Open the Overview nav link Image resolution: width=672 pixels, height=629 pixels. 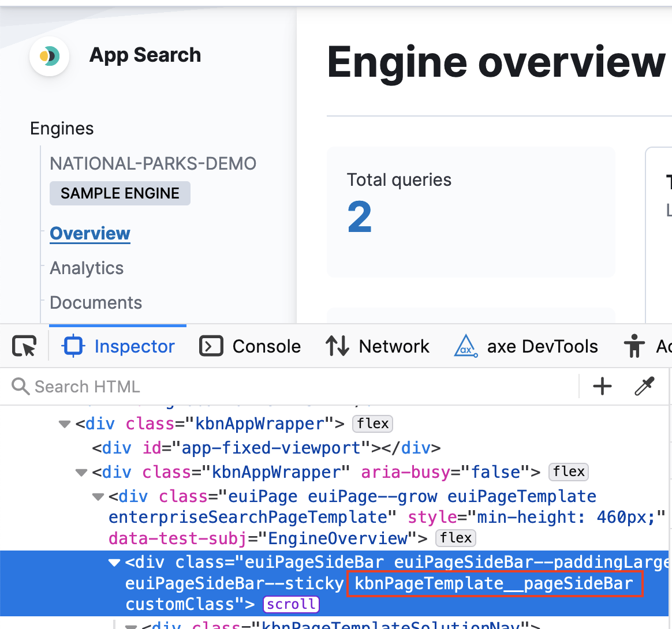pyautogui.click(x=90, y=234)
